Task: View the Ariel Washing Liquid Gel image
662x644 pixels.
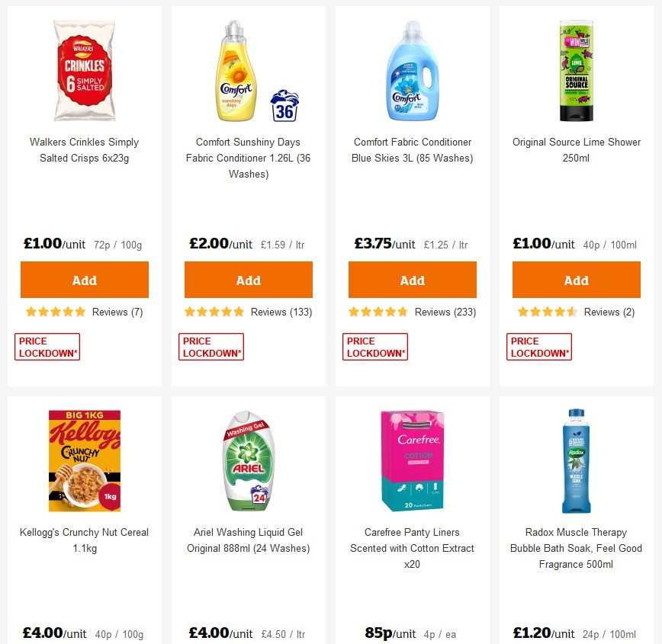Action: 248,457
